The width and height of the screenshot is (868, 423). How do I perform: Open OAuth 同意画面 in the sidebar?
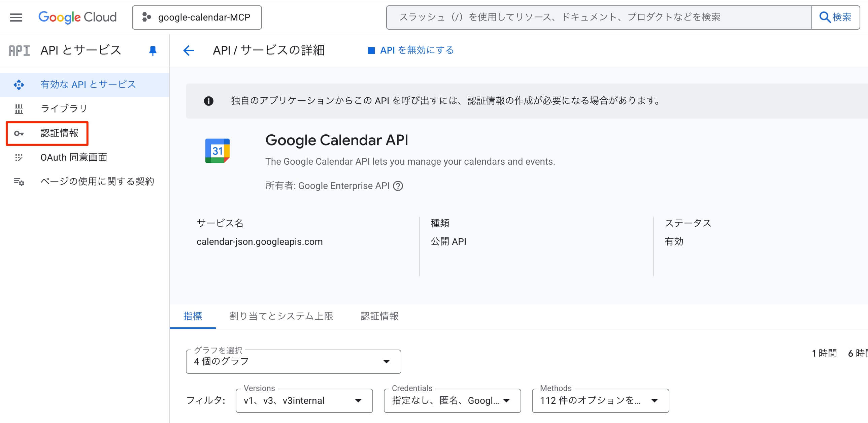click(x=73, y=157)
